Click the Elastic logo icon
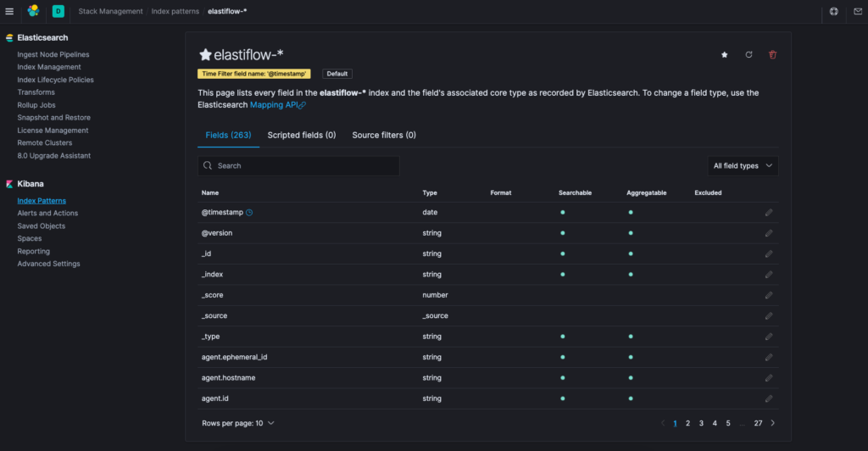868x451 pixels. [x=33, y=10]
